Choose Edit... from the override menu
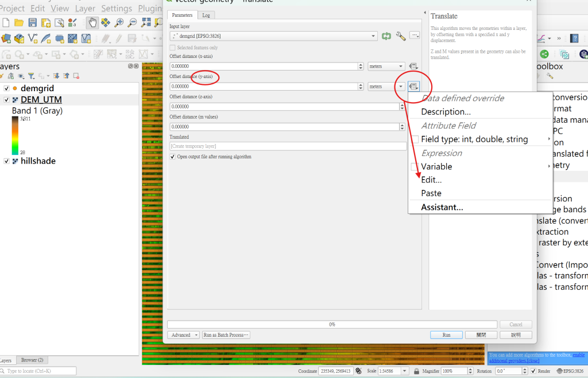Screen dimensions: 588x378 tap(431, 180)
